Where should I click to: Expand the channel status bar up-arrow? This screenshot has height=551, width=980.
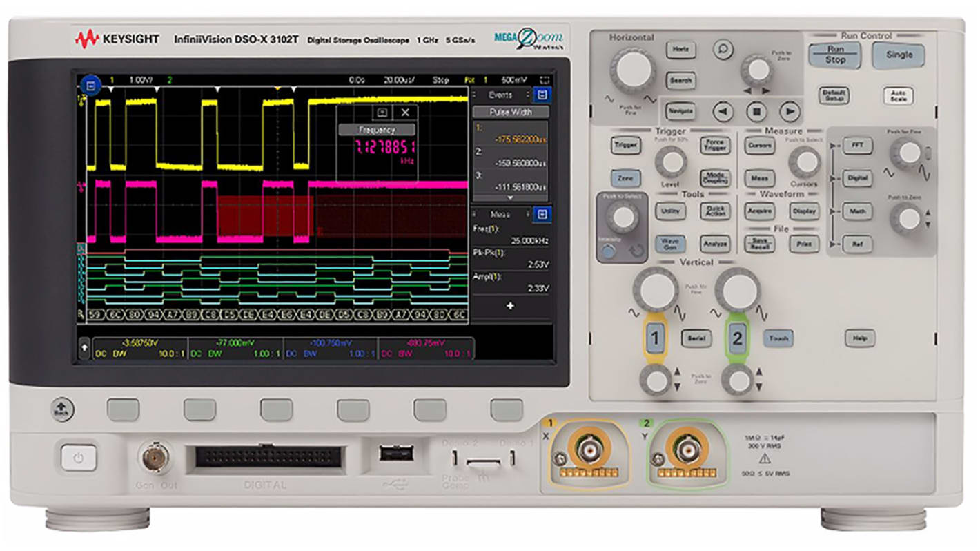85,348
